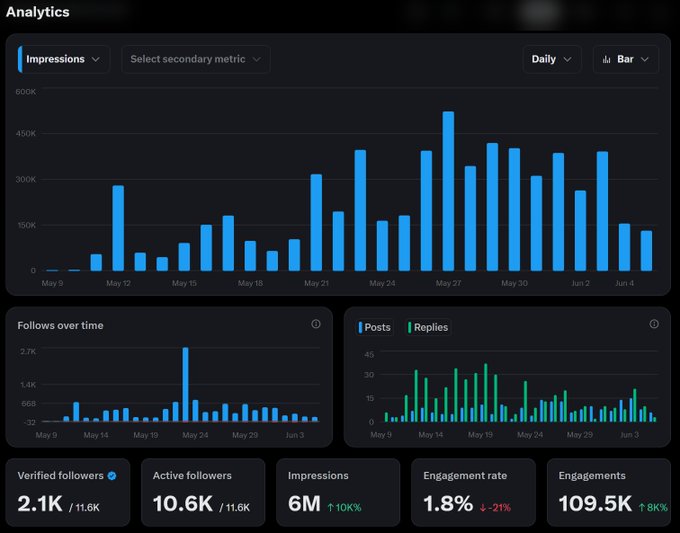The width and height of the screenshot is (680, 533).
Task: Toggle the Posts series in the chart legend
Action: click(374, 327)
